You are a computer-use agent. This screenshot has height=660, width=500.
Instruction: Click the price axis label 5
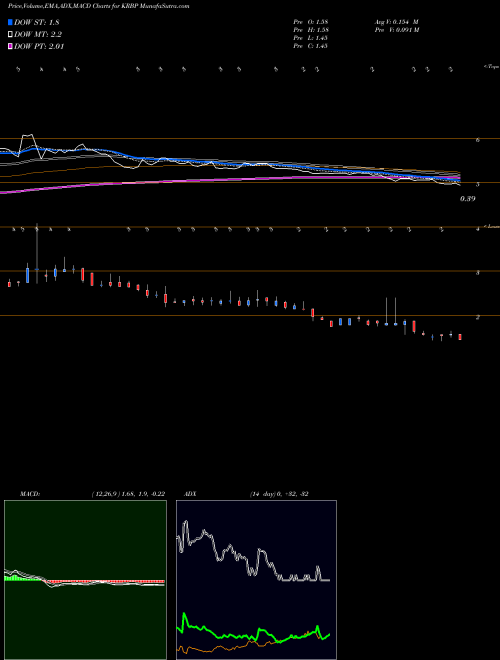pyautogui.click(x=478, y=184)
